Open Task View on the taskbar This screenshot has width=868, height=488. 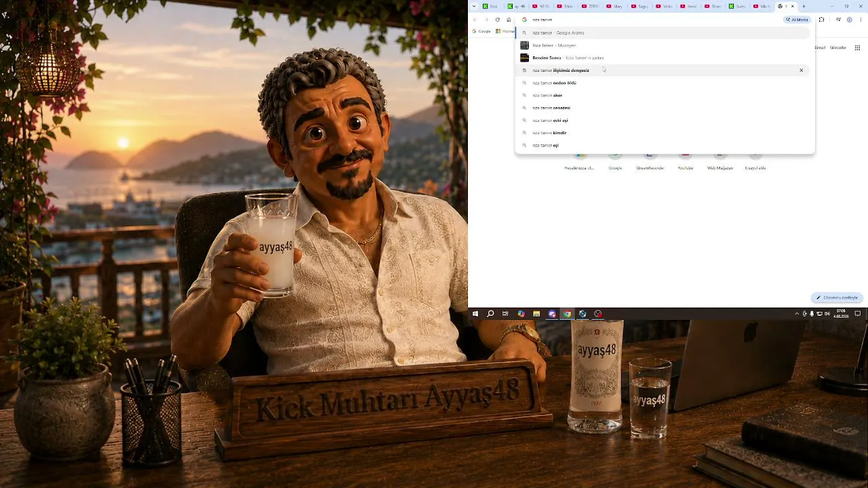[505, 314]
